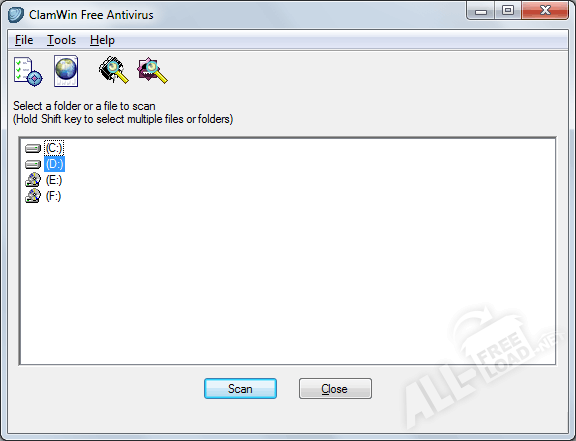This screenshot has width=576, height=441.
Task: Open the File menu
Action: 24,40
